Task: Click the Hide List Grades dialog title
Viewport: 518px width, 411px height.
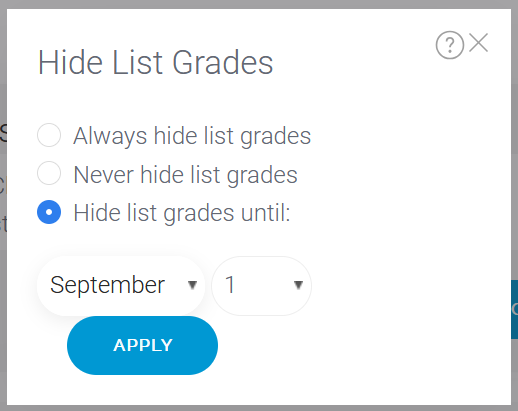Action: point(155,62)
